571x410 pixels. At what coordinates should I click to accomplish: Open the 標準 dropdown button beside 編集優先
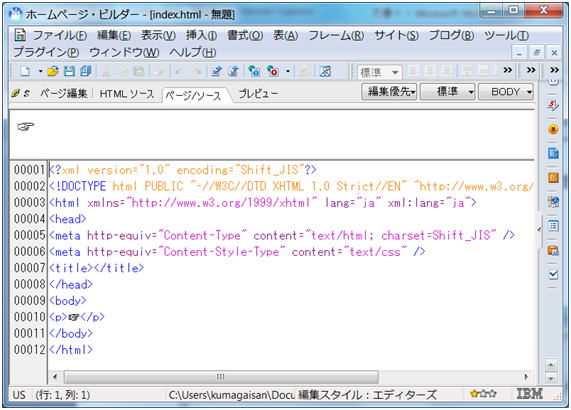pos(447,92)
